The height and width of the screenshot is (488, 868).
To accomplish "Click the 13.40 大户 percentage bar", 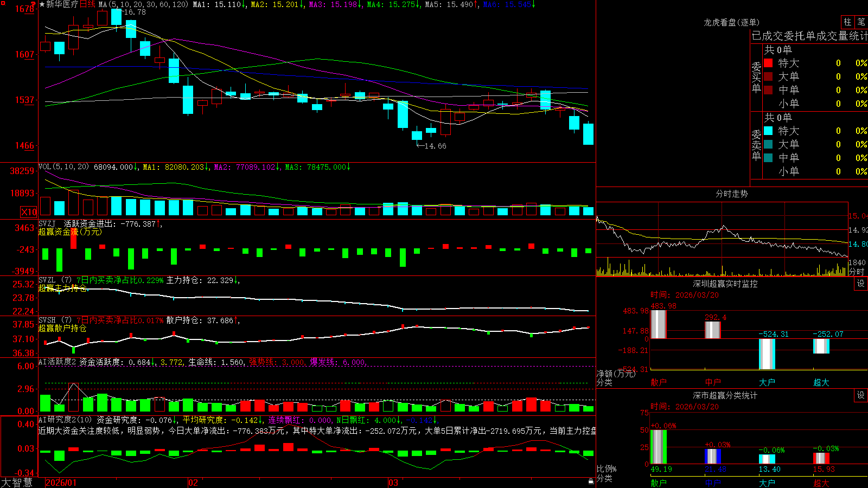I will coord(767,459).
